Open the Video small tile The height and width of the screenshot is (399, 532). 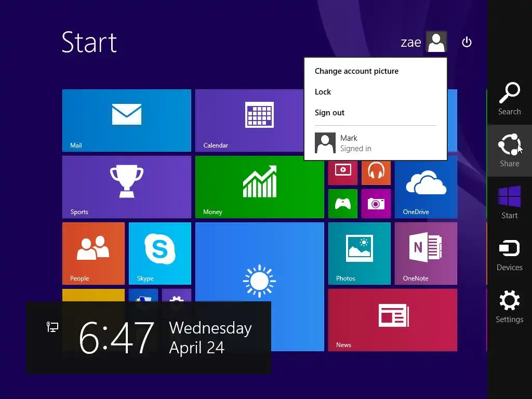[x=343, y=172]
